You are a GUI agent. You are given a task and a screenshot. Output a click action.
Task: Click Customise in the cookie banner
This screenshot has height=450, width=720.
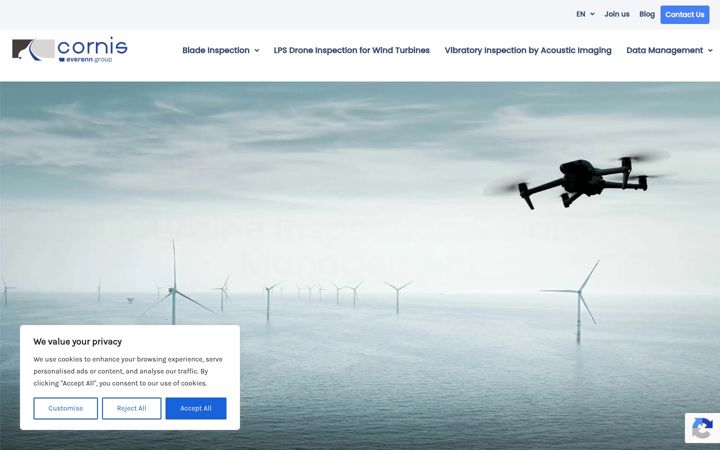66,408
